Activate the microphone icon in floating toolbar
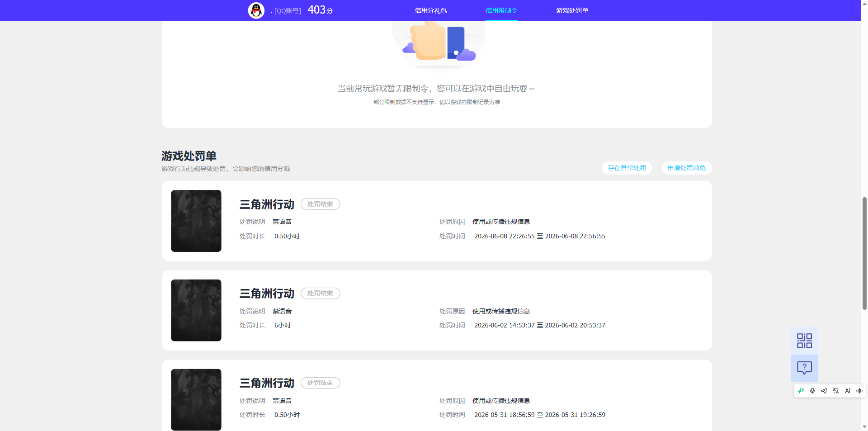 [x=812, y=391]
